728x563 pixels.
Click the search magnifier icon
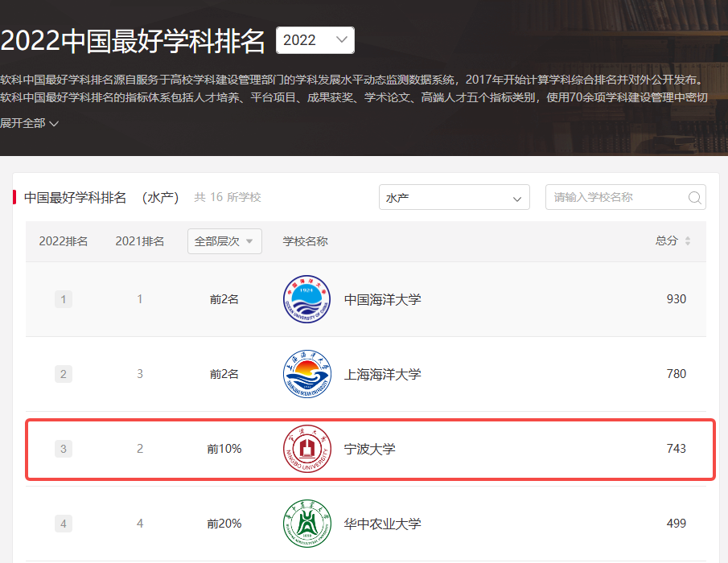coord(694,198)
